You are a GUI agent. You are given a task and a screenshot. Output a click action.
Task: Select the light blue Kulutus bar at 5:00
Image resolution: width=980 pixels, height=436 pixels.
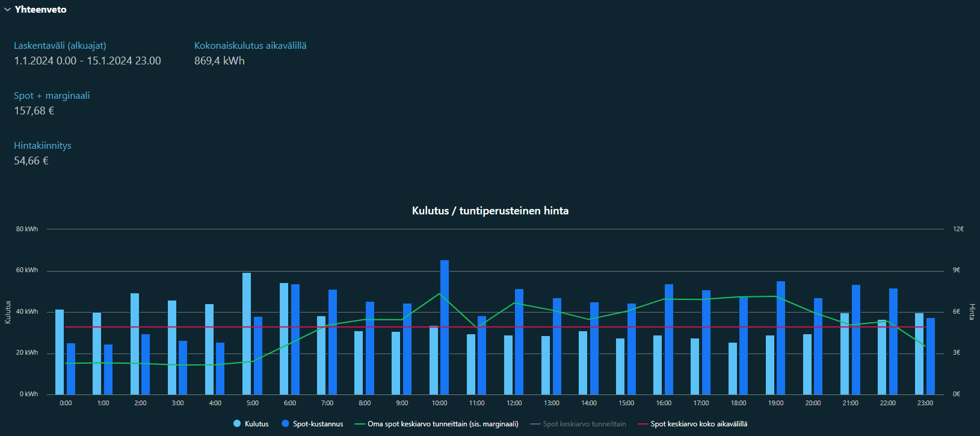[247, 334]
